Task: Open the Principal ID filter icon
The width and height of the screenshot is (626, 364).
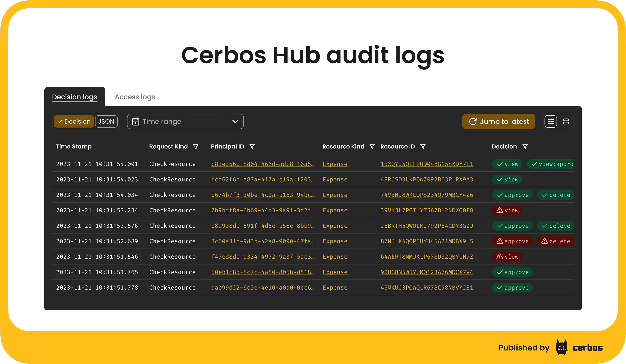Action: (252, 146)
